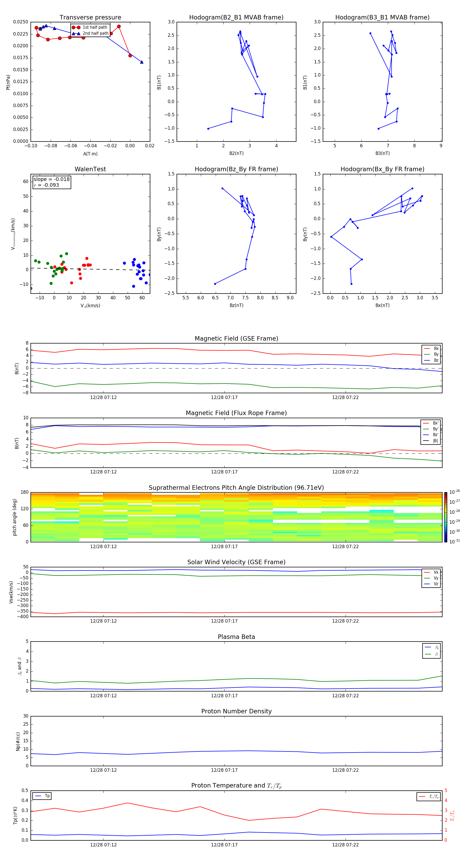This screenshot has height=868, width=473.
Task: Click the '10^-31' colorbar tick label
Action: 455,542
